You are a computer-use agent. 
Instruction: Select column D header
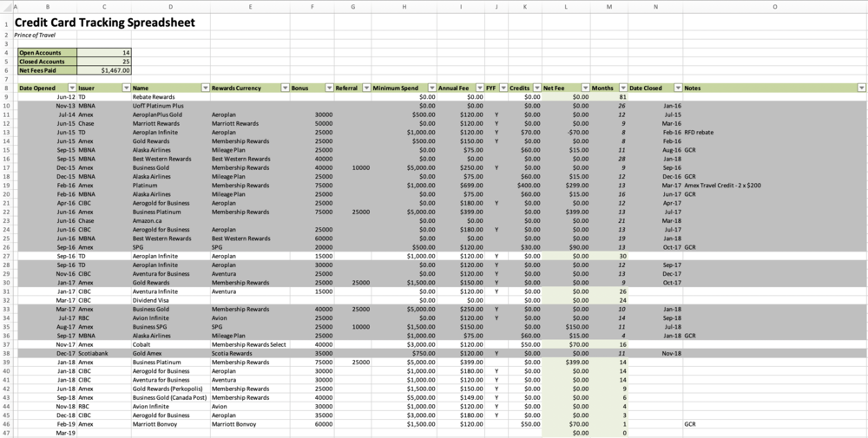[x=170, y=6]
